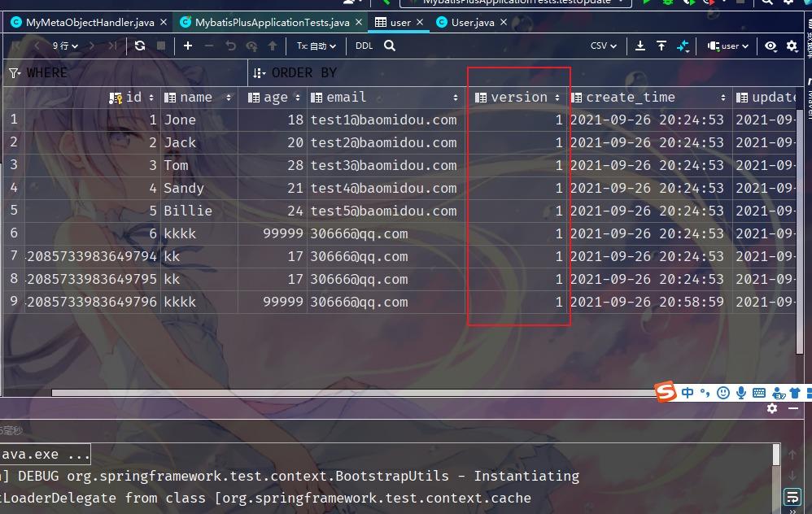
Task: Sort by the id column header
Action: point(133,98)
